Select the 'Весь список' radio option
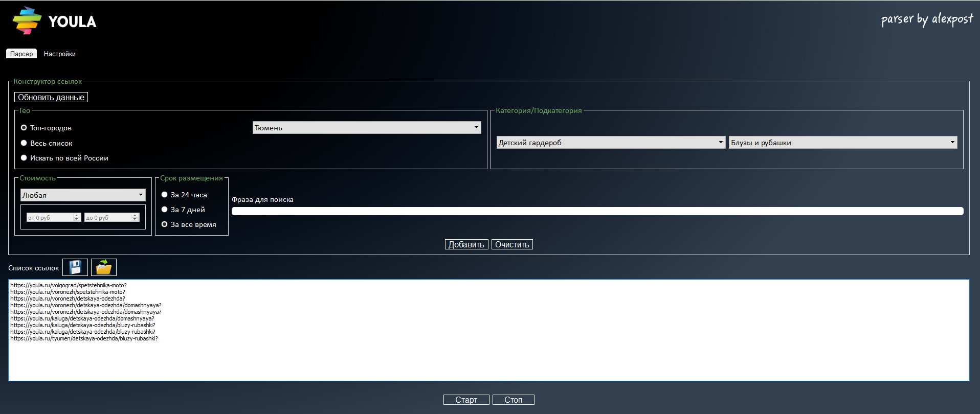The width and height of the screenshot is (980, 414). click(x=24, y=143)
